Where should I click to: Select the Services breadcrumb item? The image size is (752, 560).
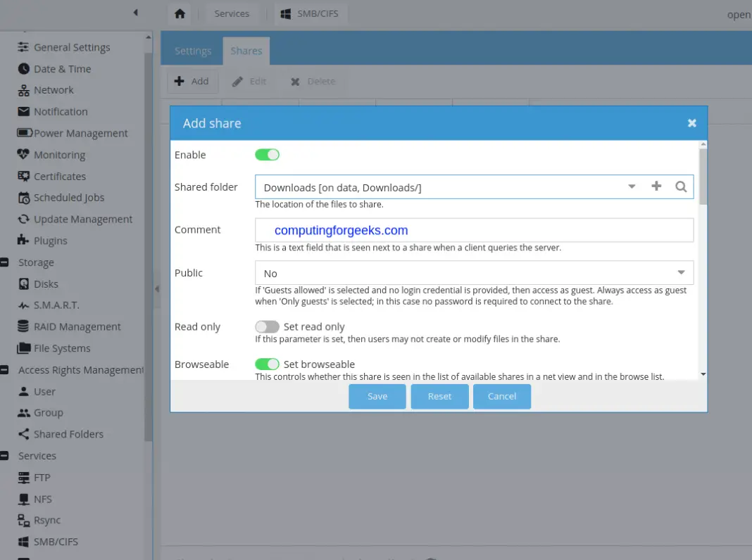tap(232, 13)
